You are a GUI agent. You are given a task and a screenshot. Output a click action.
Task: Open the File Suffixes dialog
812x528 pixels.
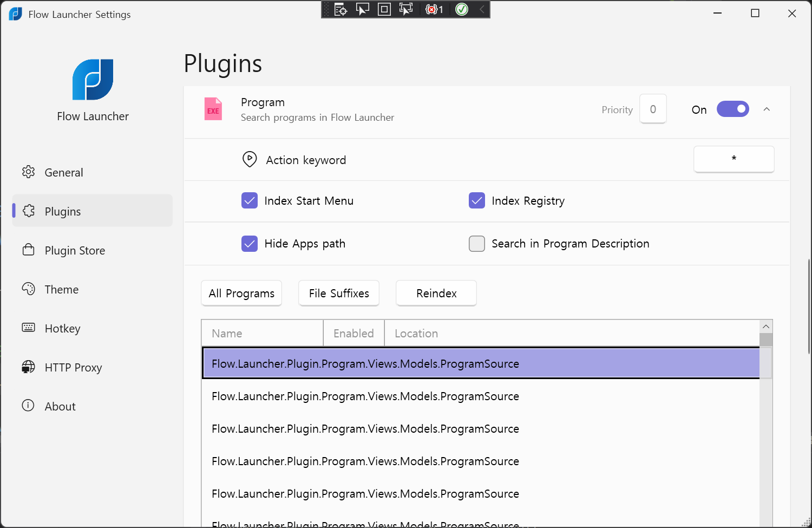(339, 293)
